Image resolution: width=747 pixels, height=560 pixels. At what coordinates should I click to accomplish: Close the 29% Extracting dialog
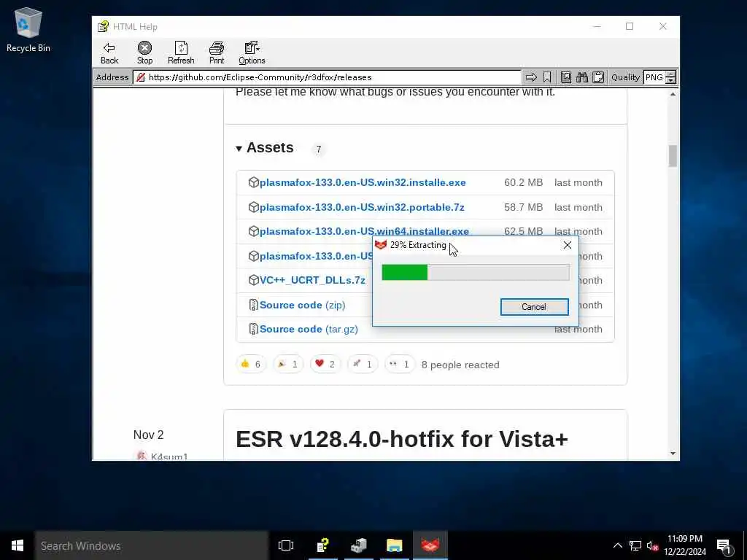(567, 245)
